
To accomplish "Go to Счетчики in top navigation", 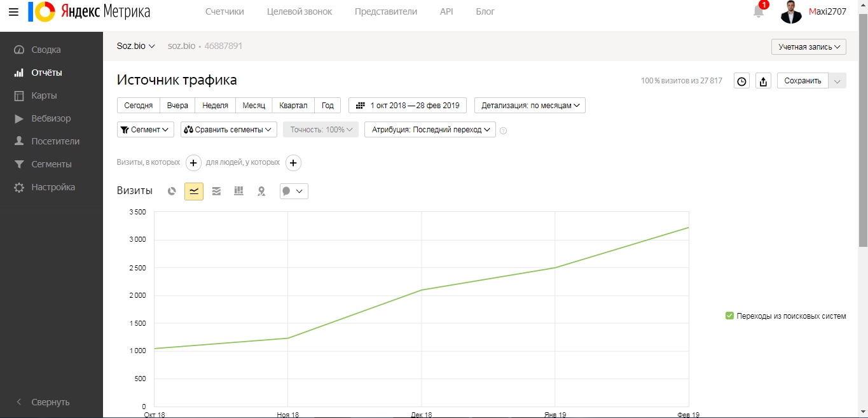I will pyautogui.click(x=224, y=11).
